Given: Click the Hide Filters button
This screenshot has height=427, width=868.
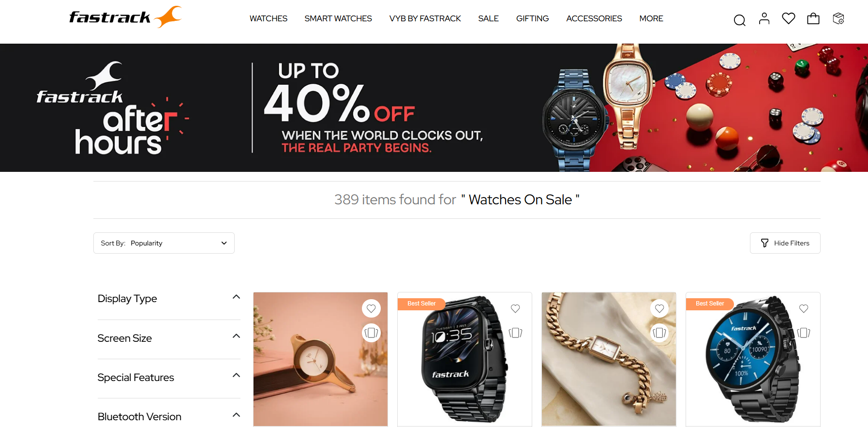Looking at the screenshot, I should (x=785, y=243).
